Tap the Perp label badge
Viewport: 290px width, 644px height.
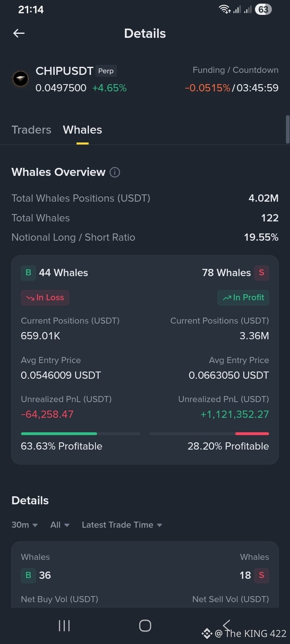[106, 71]
